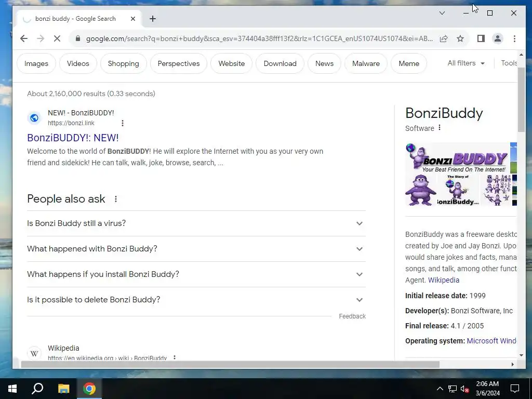
Task: Select the Meme filter chip
Action: coord(409,63)
